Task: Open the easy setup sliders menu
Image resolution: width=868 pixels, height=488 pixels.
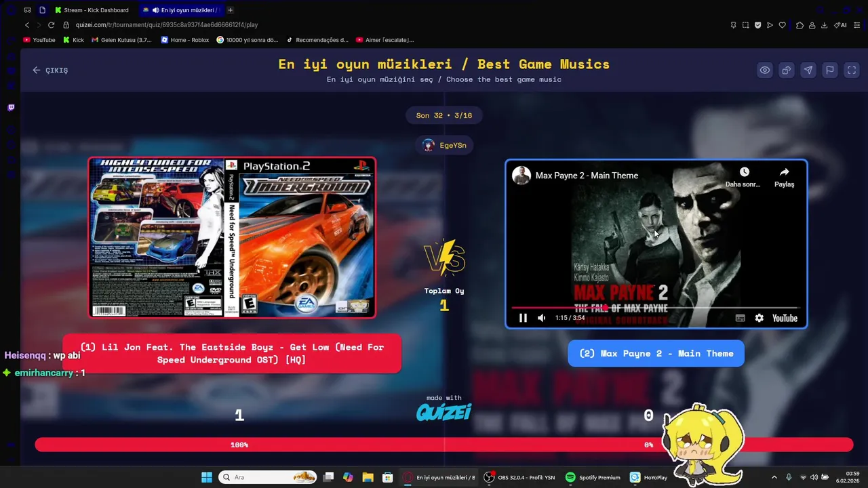Action: point(857,25)
